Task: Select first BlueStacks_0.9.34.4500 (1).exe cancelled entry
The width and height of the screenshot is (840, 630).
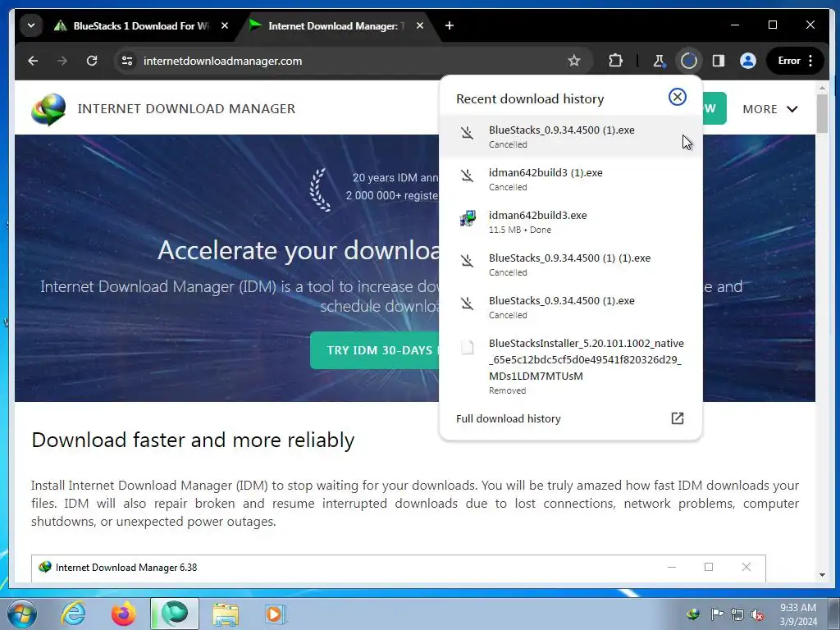Action: click(x=571, y=137)
